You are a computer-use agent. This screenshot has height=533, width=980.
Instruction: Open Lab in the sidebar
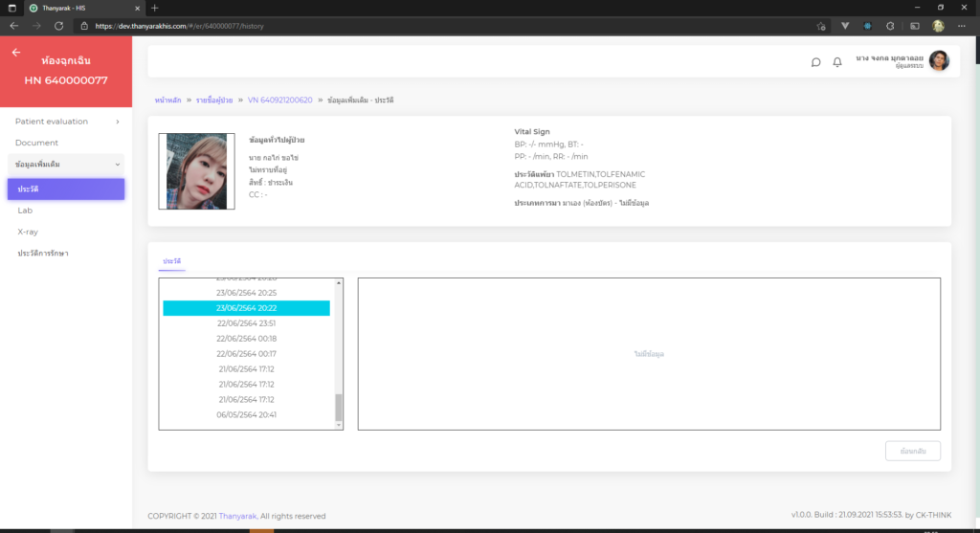tap(25, 211)
